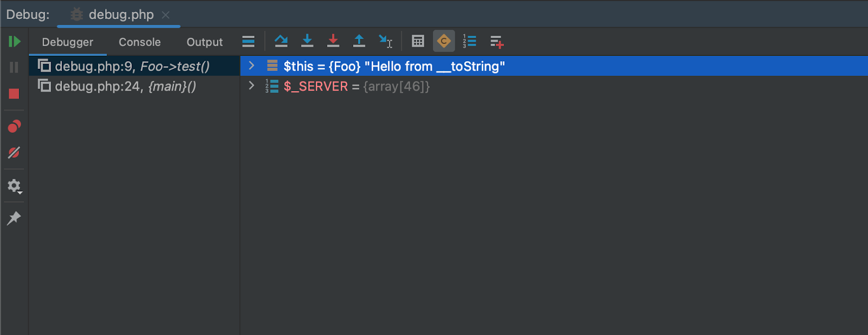Toggle the orange class 'C' button
868x335 pixels.
444,41
